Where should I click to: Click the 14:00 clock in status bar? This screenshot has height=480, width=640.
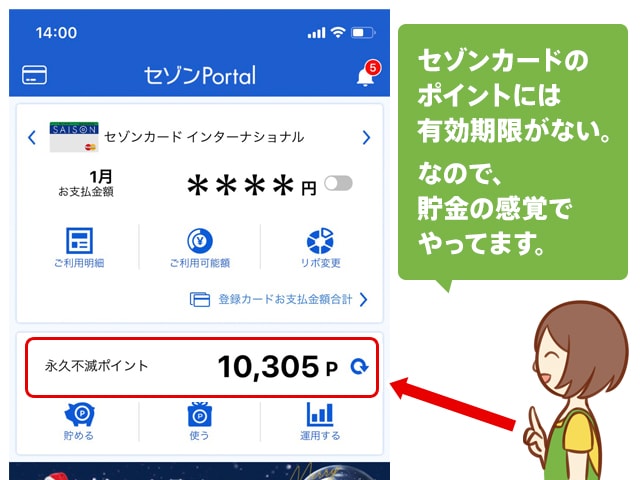click(56, 33)
